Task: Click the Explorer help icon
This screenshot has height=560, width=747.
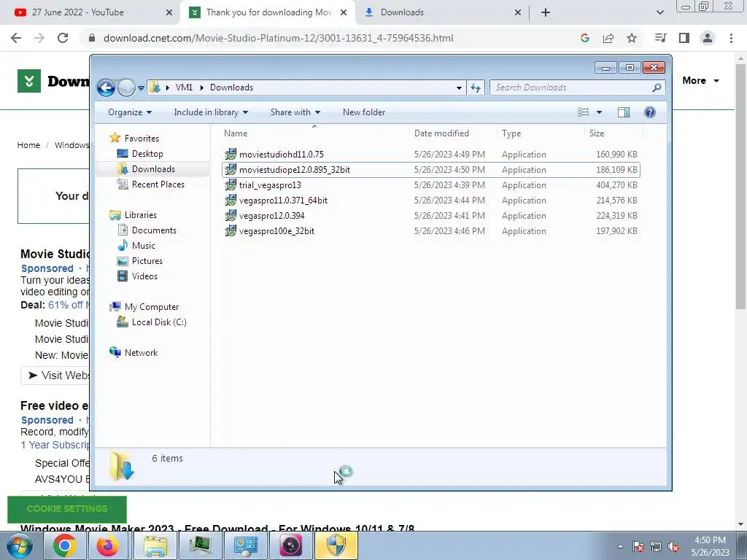Action: (650, 112)
